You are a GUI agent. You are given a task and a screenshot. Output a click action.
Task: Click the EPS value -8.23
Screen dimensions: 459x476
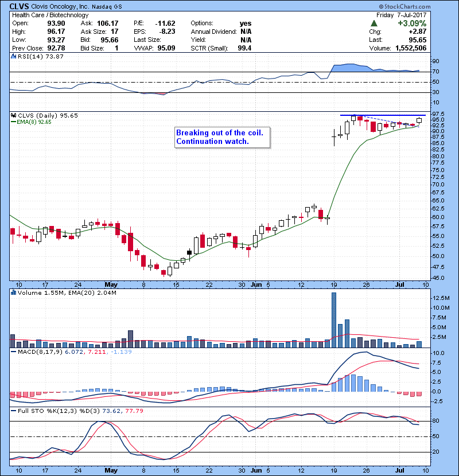tap(168, 32)
